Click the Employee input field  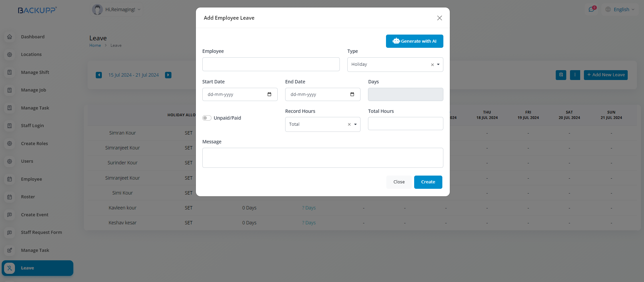[271, 64]
